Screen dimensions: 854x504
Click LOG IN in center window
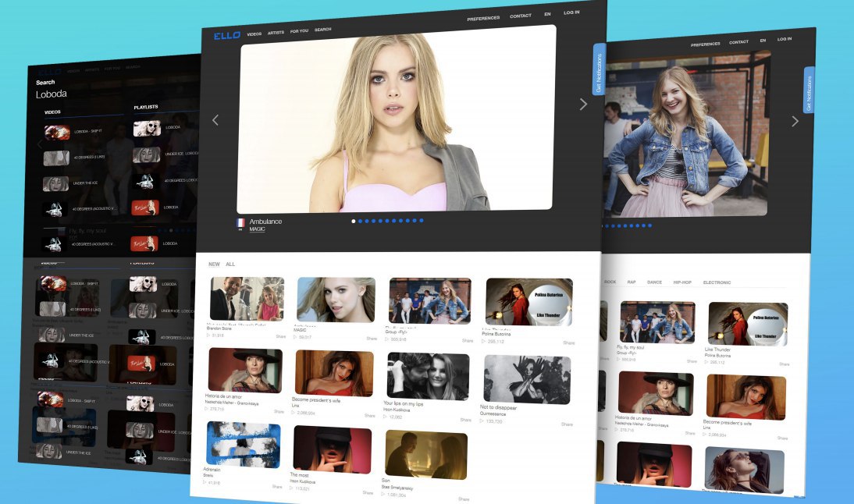571,12
